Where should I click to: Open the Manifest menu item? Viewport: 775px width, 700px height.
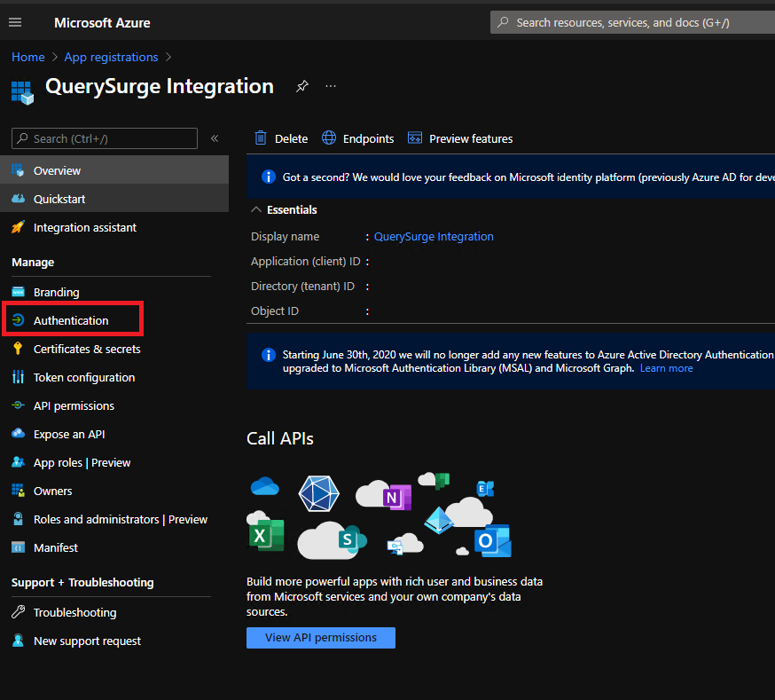click(55, 547)
